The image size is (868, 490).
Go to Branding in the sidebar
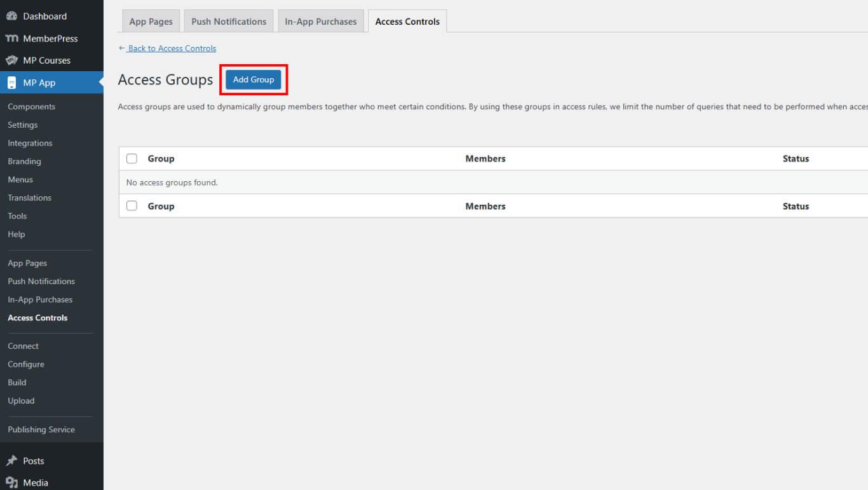click(x=24, y=161)
